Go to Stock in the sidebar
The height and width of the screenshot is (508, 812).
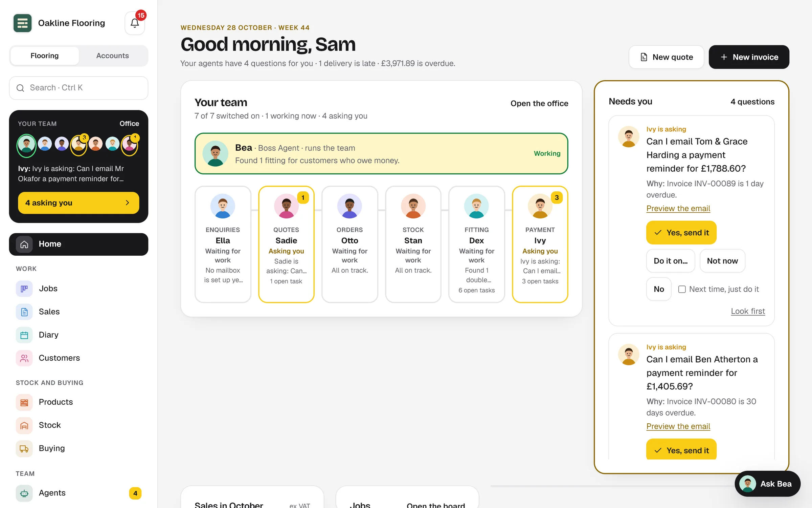click(78, 425)
